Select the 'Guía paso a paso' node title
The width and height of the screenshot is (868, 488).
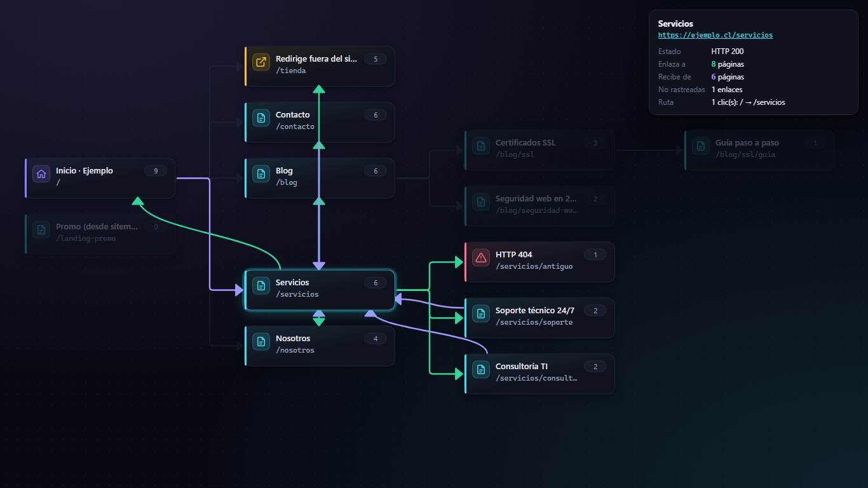(x=747, y=143)
